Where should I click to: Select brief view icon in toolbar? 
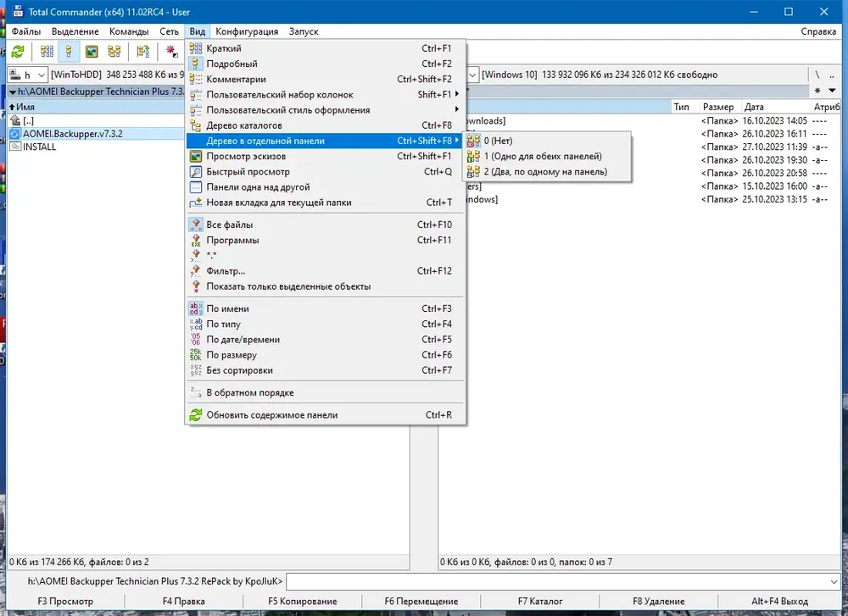[47, 52]
